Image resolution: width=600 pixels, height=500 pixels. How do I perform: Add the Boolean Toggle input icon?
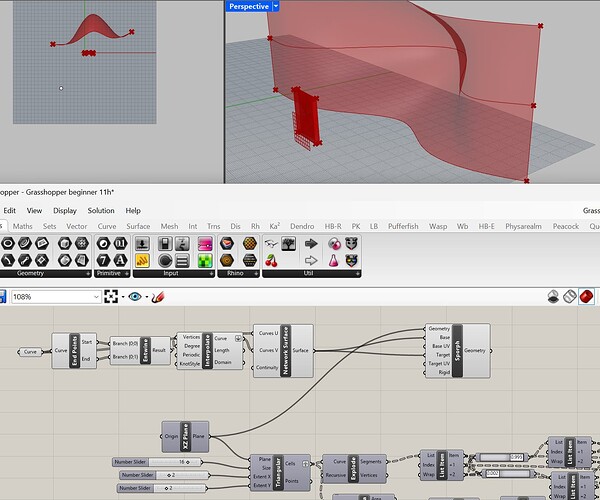coord(165,243)
